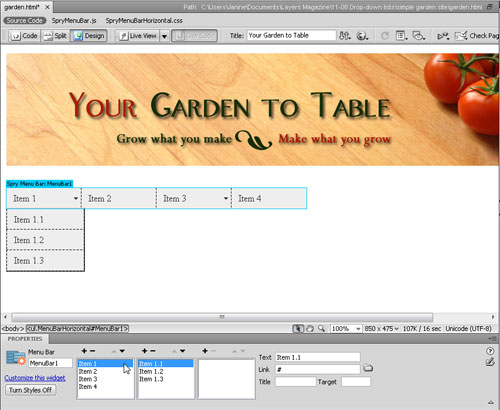Click Item 4 in the design menu bar
Image resolution: width=500 pixels, height=410 pixels.
(x=269, y=198)
